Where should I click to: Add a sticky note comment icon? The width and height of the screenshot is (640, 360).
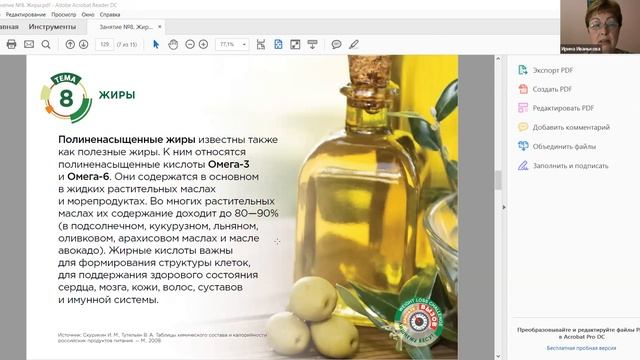click(336, 44)
